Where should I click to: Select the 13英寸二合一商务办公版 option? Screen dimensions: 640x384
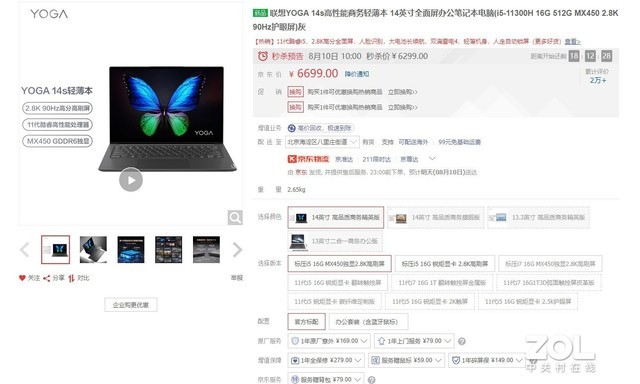pyautogui.click(x=335, y=241)
